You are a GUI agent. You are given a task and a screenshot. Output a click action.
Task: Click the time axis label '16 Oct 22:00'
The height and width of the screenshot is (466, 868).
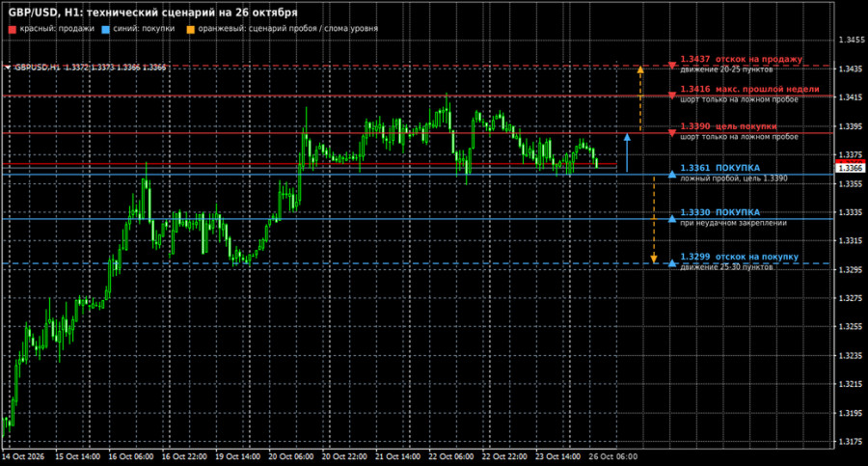pyautogui.click(x=184, y=456)
